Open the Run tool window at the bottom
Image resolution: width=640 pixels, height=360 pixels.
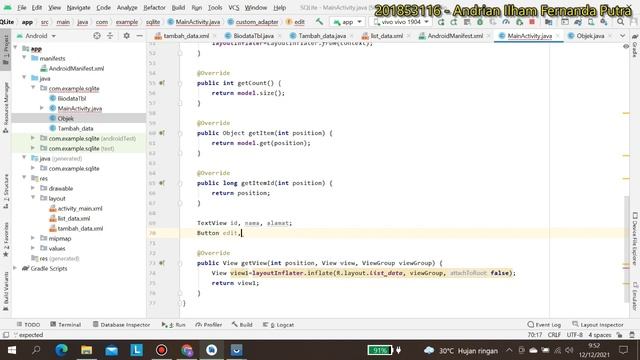(173, 324)
